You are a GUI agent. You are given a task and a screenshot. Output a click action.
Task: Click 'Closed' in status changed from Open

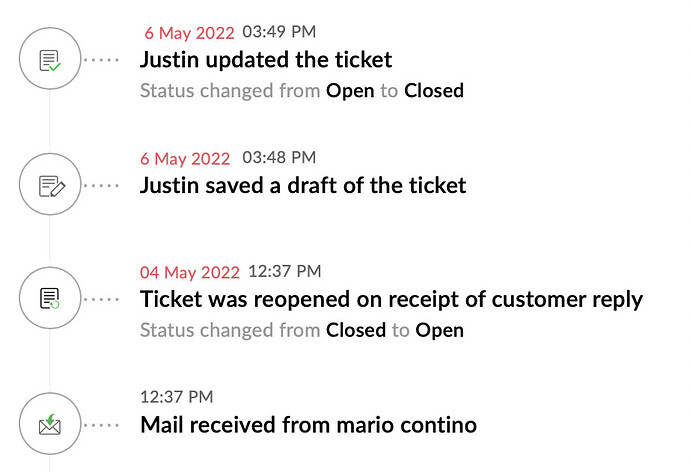tap(434, 91)
